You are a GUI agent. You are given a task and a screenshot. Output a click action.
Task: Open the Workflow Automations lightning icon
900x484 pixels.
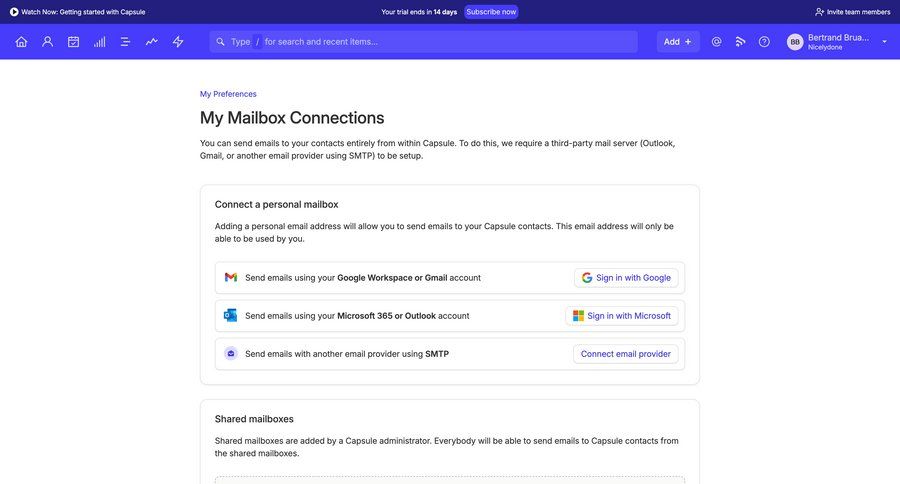(178, 42)
